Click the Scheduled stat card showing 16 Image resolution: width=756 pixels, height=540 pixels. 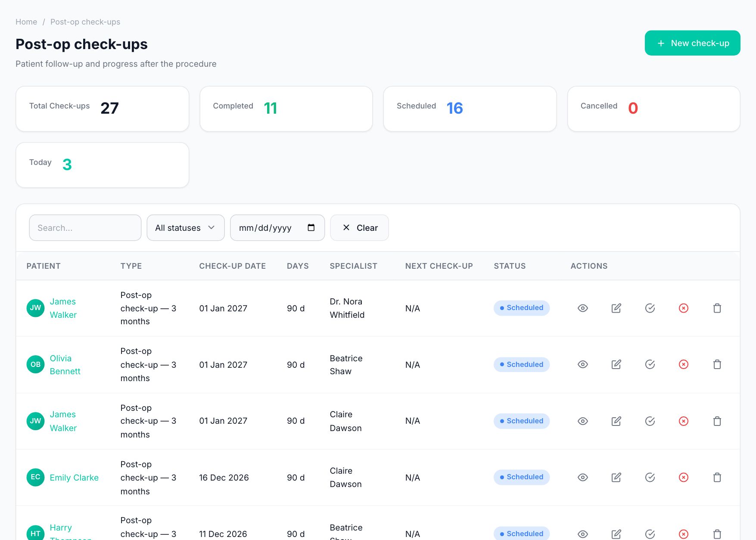470,109
